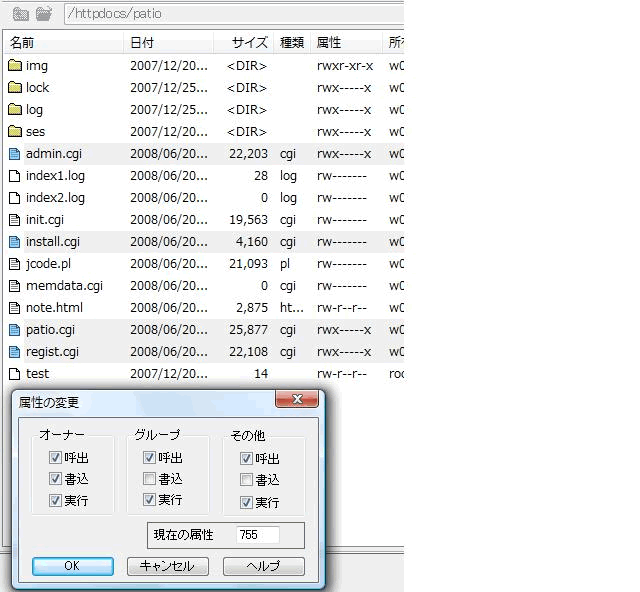Click size value 22,203 of admin.cgi
Screen dimensions: 640x592
249,154
